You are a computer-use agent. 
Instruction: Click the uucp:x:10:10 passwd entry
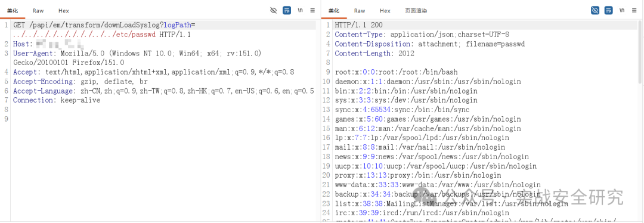pos(436,166)
